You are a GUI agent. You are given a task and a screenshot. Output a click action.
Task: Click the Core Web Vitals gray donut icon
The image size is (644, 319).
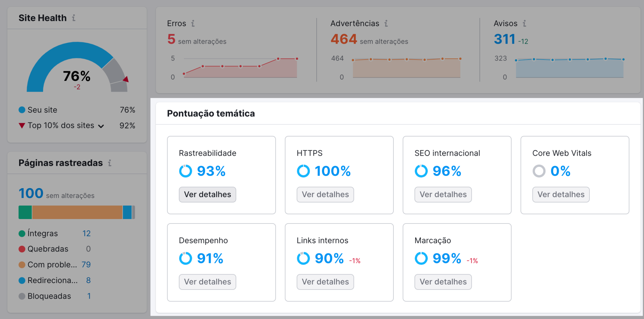[539, 171]
